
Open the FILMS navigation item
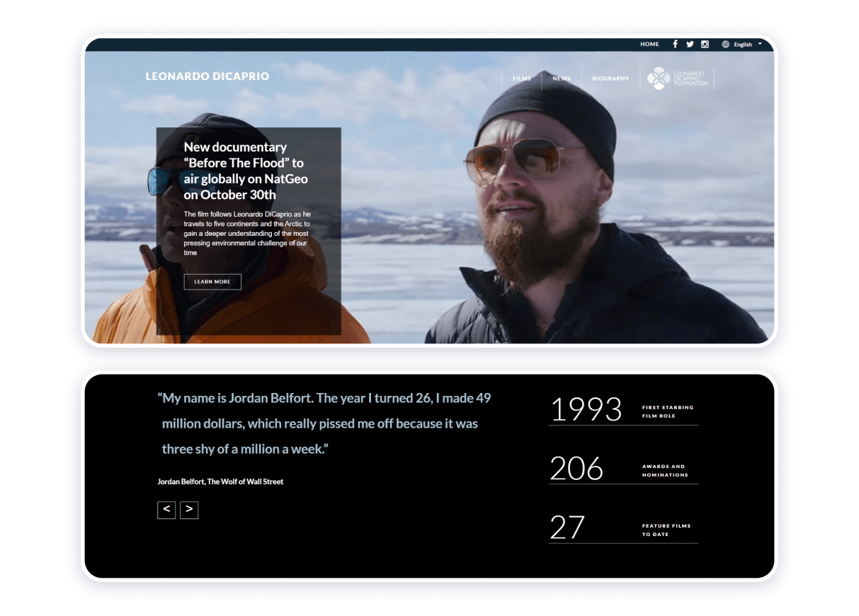point(522,79)
